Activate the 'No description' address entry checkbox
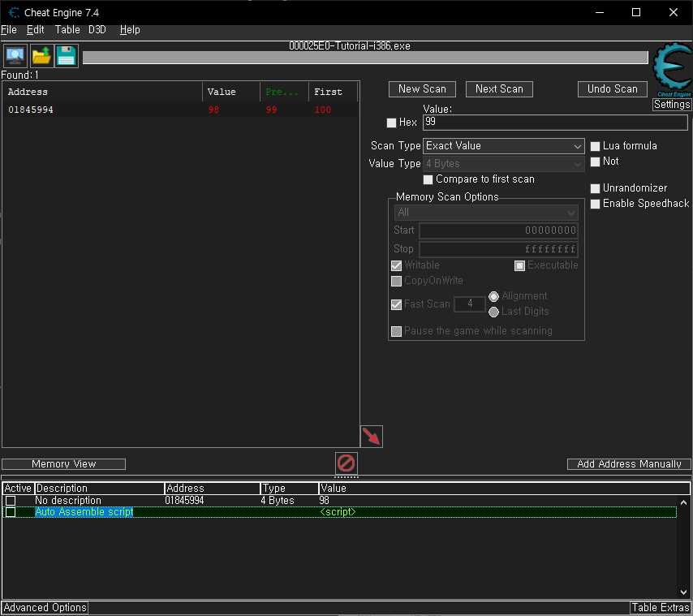The height and width of the screenshot is (616, 693). coord(11,501)
